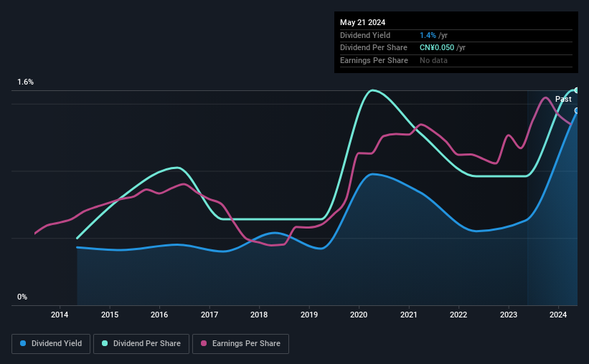
Task: Click the tooltip 'Earnings Per Share' row label
Action: (374, 60)
